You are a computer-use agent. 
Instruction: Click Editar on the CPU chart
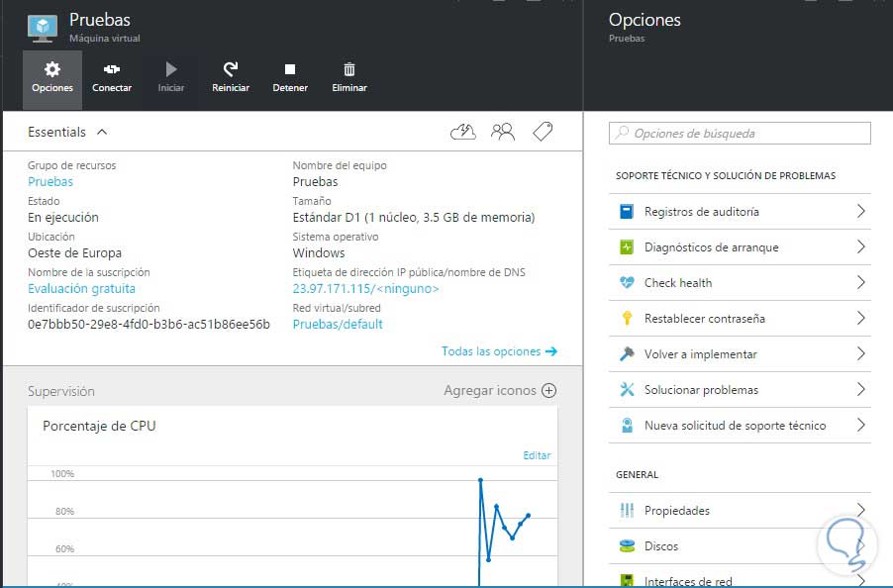click(x=537, y=455)
